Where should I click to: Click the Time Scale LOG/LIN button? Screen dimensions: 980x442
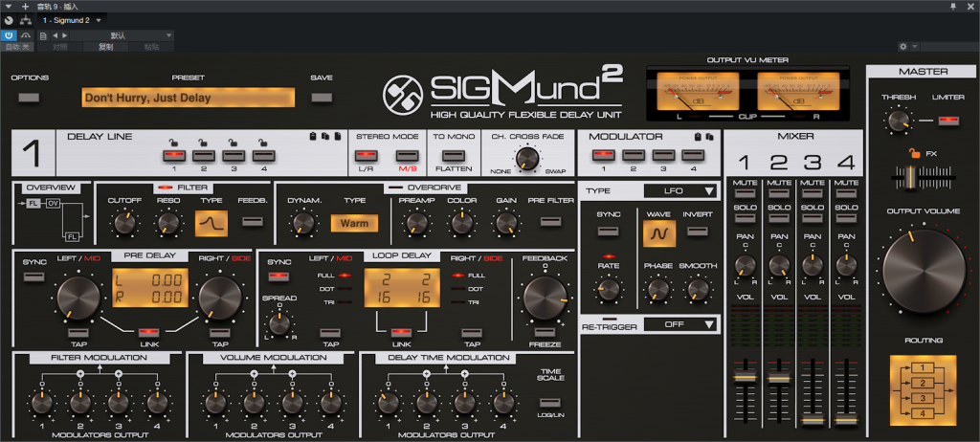tap(550, 403)
